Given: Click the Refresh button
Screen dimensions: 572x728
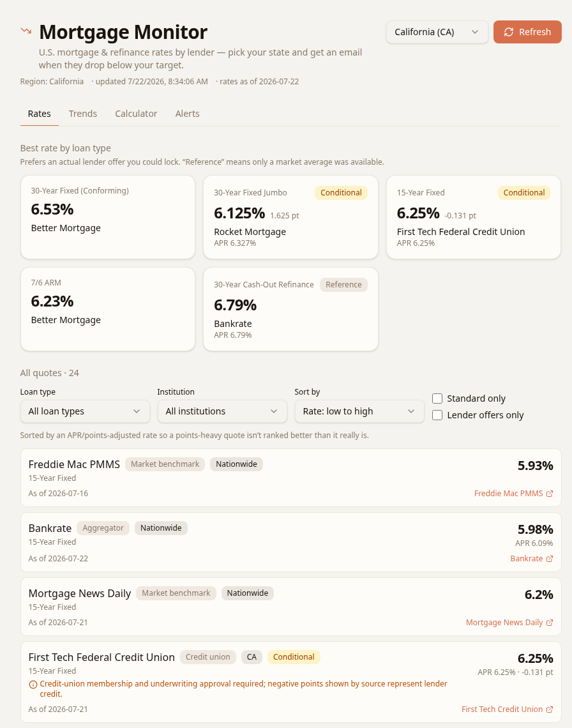Looking at the screenshot, I should click(527, 32).
